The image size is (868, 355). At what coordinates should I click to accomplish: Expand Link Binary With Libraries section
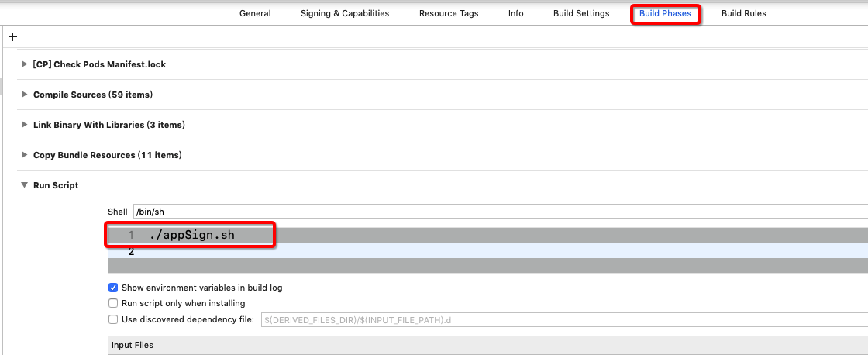(x=25, y=125)
